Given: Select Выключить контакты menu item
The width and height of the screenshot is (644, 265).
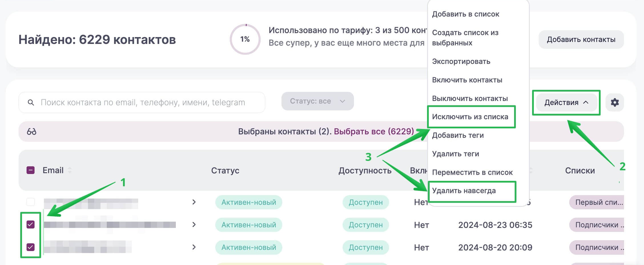Looking at the screenshot, I should coord(470,98).
